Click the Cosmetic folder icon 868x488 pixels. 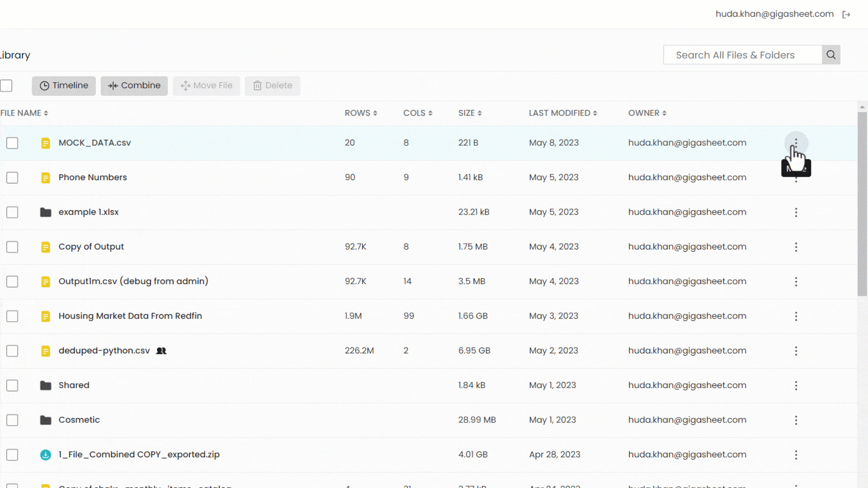(46, 420)
